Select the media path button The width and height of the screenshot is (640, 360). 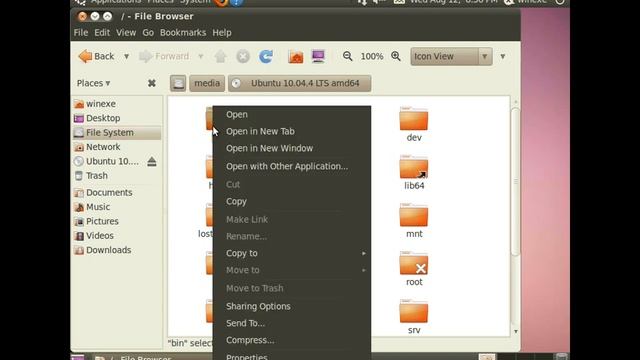coord(207,83)
